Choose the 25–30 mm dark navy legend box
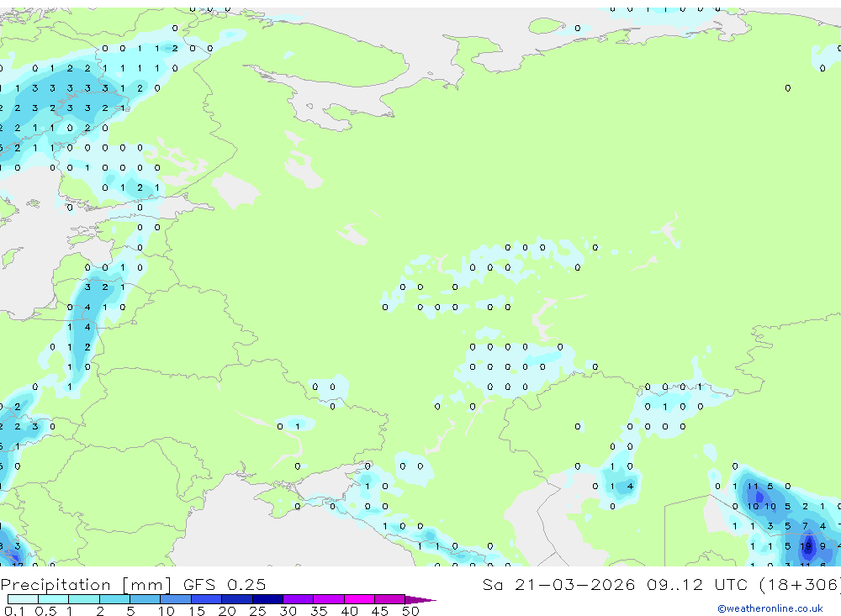This screenshot has width=841, height=616. click(x=267, y=599)
